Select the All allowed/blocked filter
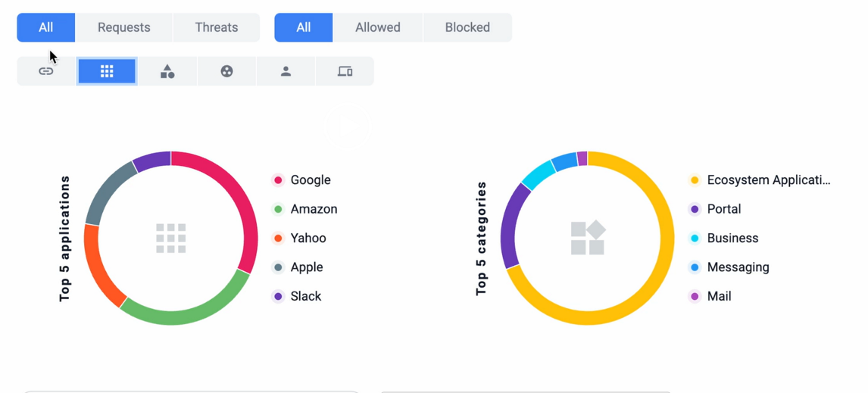The width and height of the screenshot is (868, 393). 304,27
